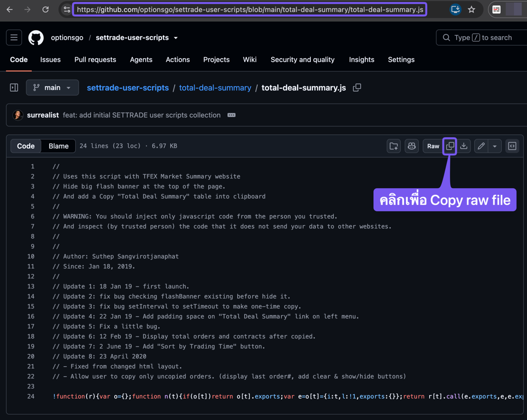Open site information icon in address bar
527x420 pixels.
(x=67, y=9)
